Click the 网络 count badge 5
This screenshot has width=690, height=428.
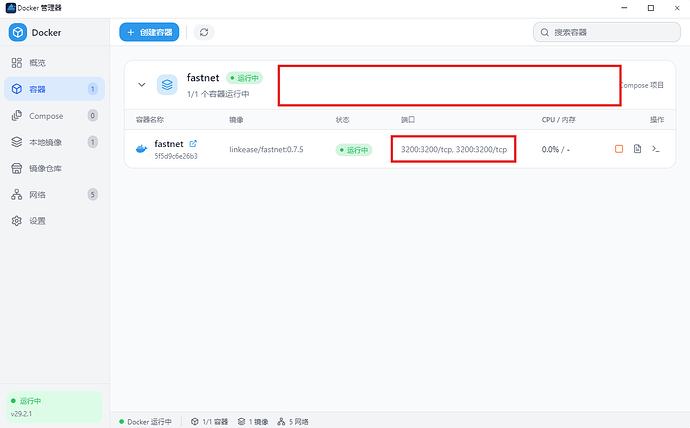point(92,194)
